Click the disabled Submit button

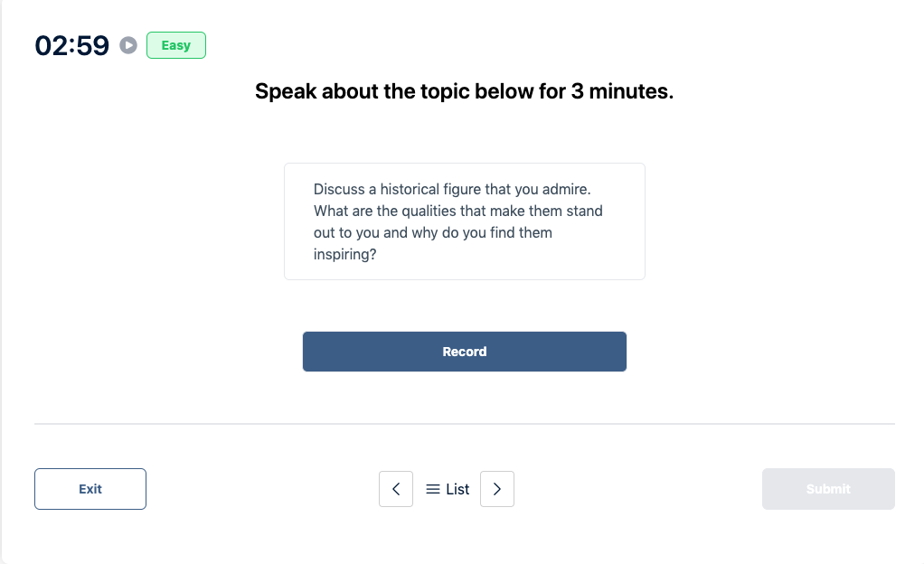[827, 488]
